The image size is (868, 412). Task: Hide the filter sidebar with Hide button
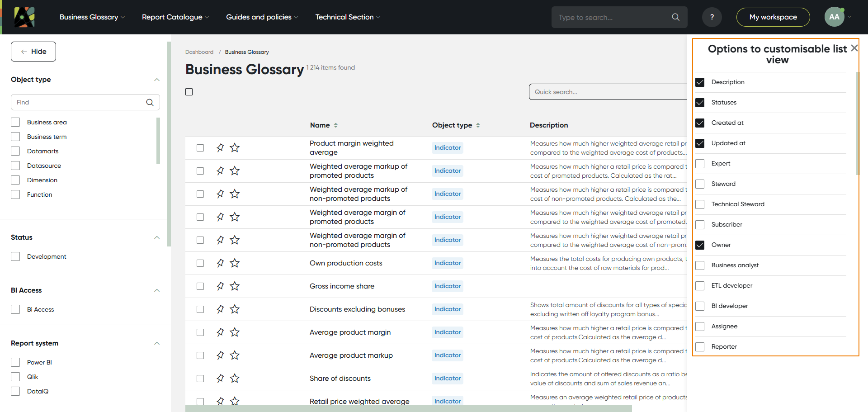[x=33, y=52]
